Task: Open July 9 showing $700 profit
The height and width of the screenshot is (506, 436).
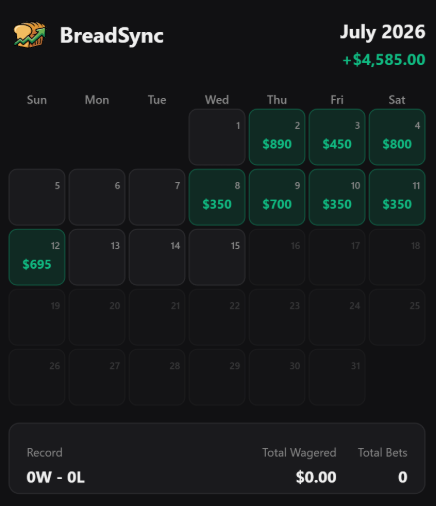Action: [x=277, y=197]
